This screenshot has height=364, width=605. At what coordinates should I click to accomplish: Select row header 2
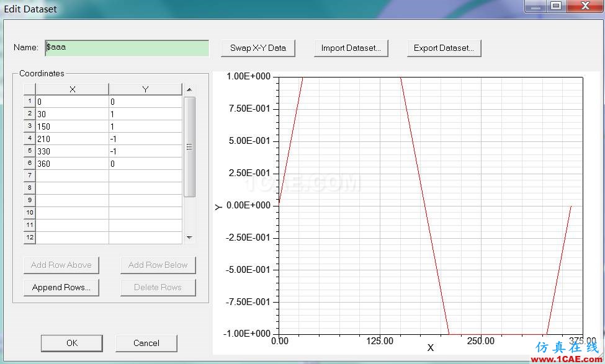pos(30,113)
